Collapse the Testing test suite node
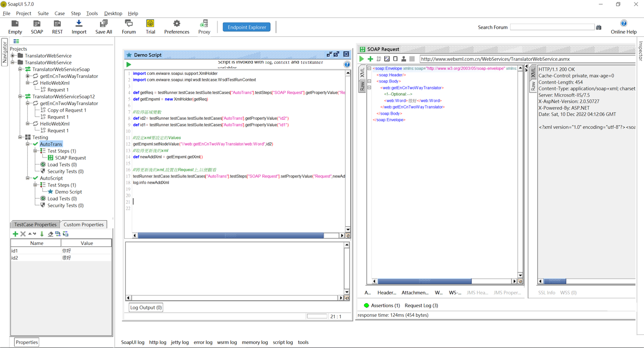Screen dimensions: 644x348 click(x=21, y=137)
